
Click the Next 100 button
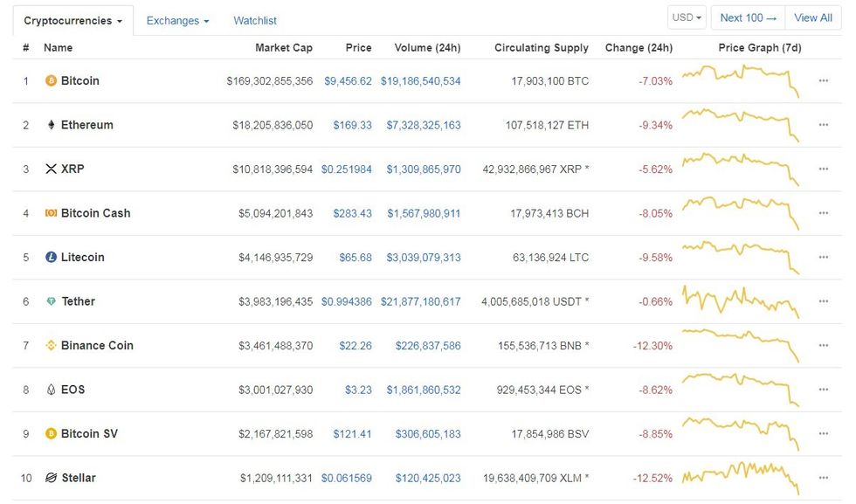pos(747,17)
